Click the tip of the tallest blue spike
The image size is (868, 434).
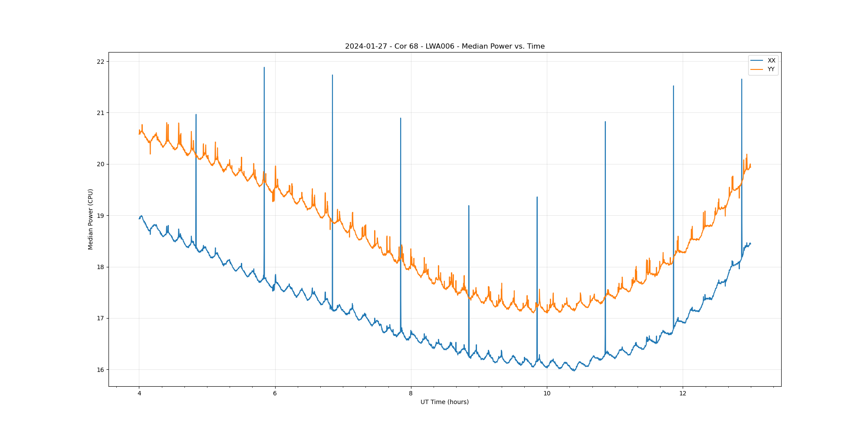tap(264, 68)
